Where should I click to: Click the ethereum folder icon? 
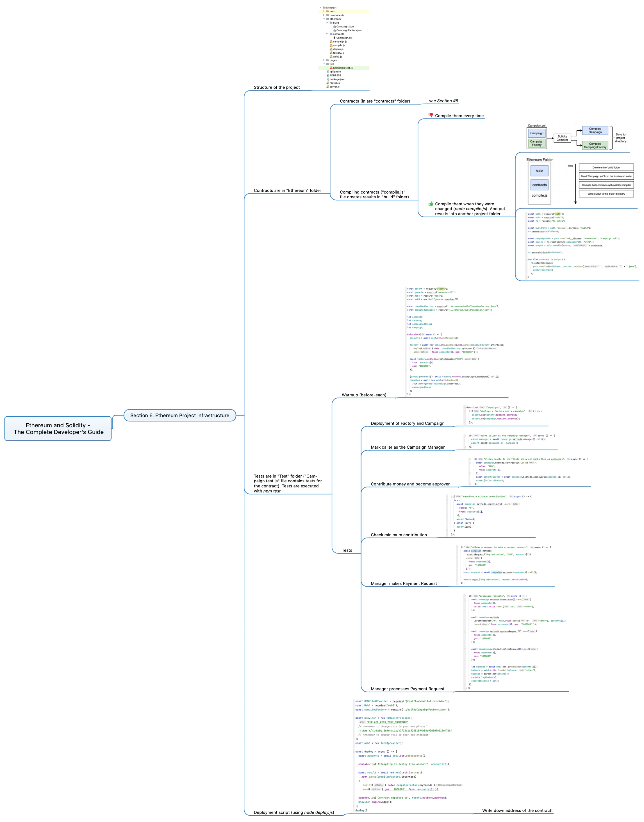pos(328,19)
